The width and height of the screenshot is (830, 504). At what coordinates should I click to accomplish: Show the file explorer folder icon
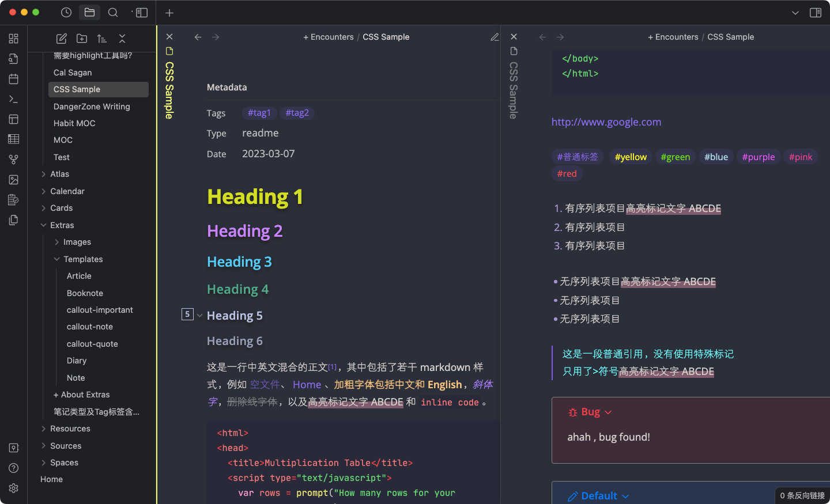pyautogui.click(x=89, y=12)
